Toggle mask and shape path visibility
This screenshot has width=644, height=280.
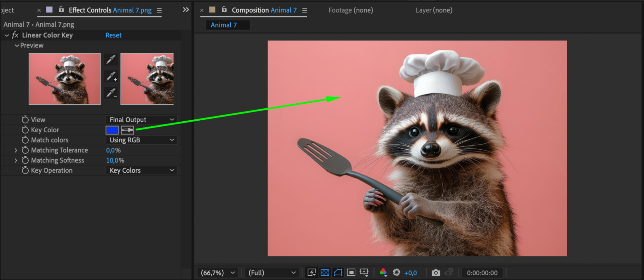(338, 273)
